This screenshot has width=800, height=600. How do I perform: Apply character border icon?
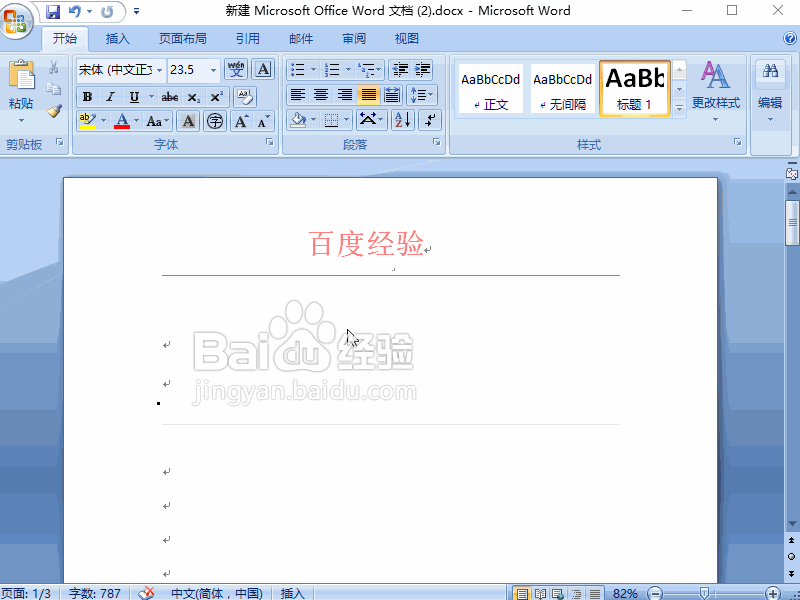pos(263,69)
